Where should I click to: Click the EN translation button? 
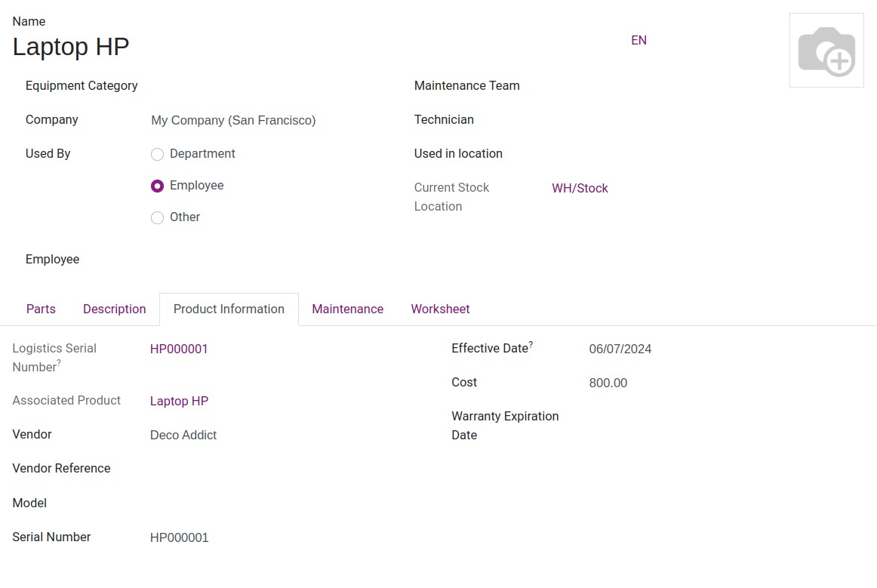639,41
